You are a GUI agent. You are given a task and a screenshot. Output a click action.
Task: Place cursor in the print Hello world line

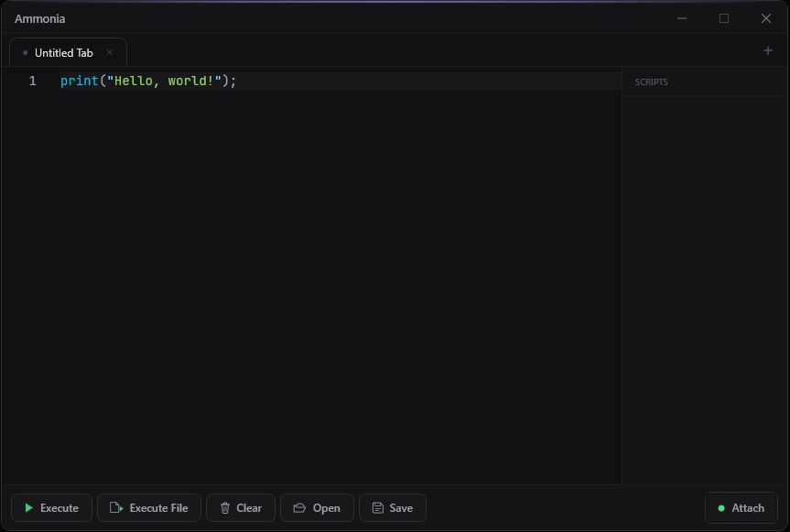148,81
